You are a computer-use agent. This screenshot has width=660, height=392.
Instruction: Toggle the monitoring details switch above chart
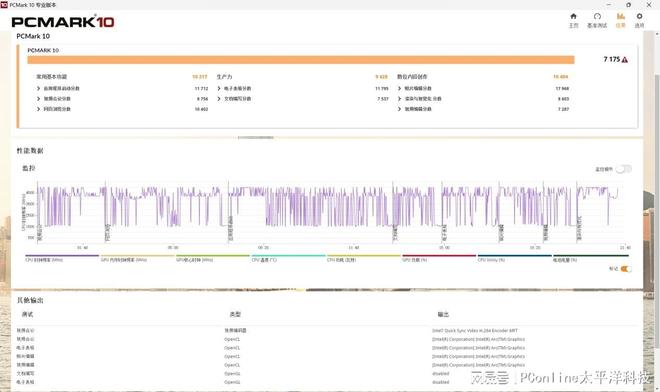click(623, 169)
